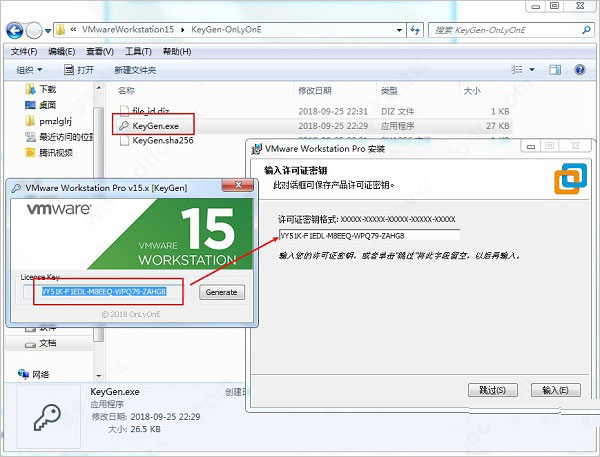Open the 工具(T) menu
Image resolution: width=600 pixels, height=457 pixels.
pyautogui.click(x=138, y=52)
